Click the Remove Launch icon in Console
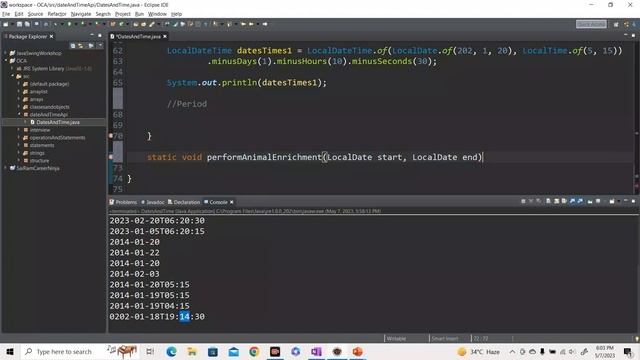 (531, 201)
